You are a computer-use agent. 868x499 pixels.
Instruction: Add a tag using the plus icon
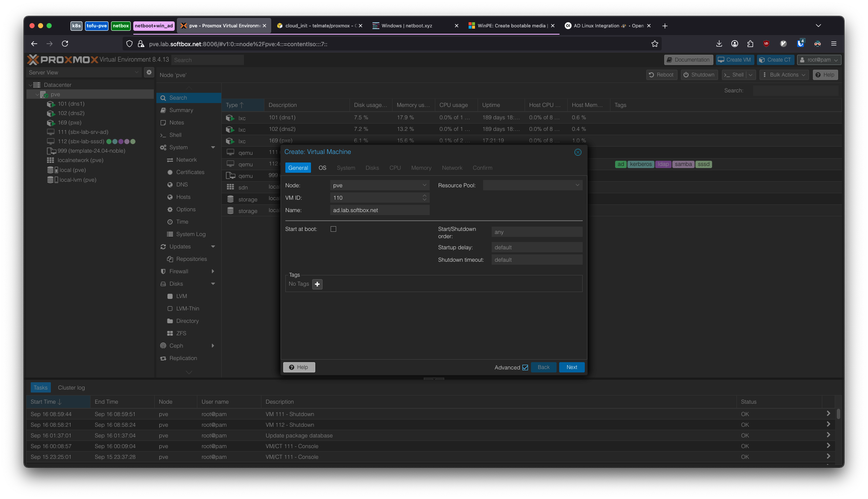pyautogui.click(x=317, y=284)
